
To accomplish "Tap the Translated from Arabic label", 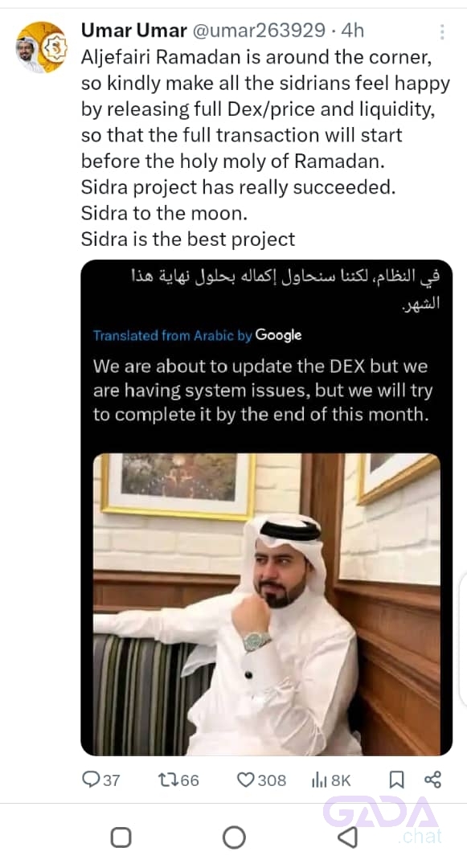I will (x=173, y=335).
